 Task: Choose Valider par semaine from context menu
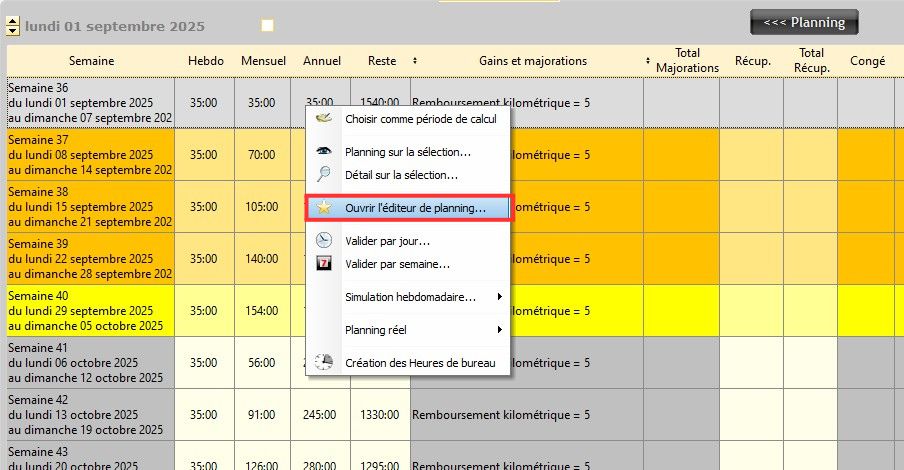[397, 264]
